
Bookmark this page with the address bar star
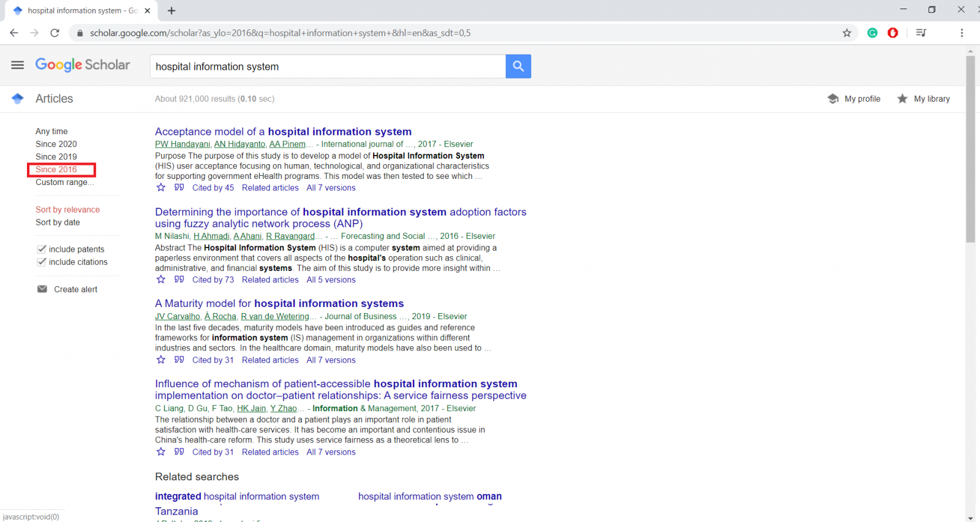tap(846, 33)
